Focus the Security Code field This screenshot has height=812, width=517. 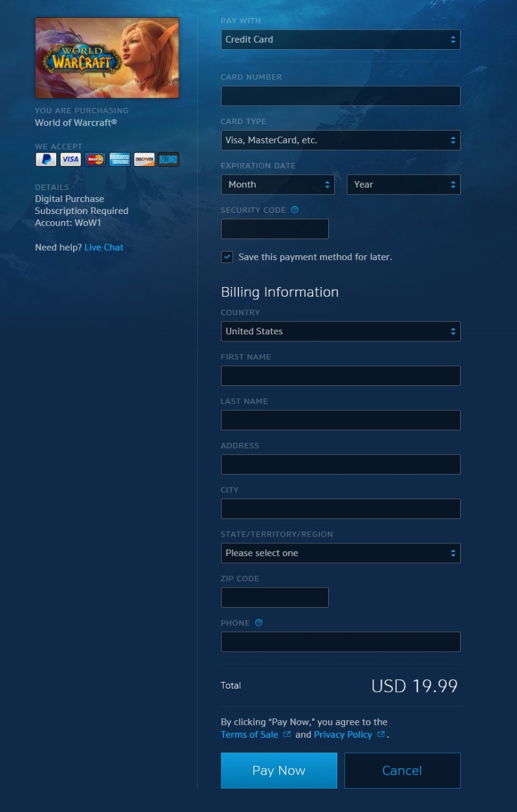point(275,229)
